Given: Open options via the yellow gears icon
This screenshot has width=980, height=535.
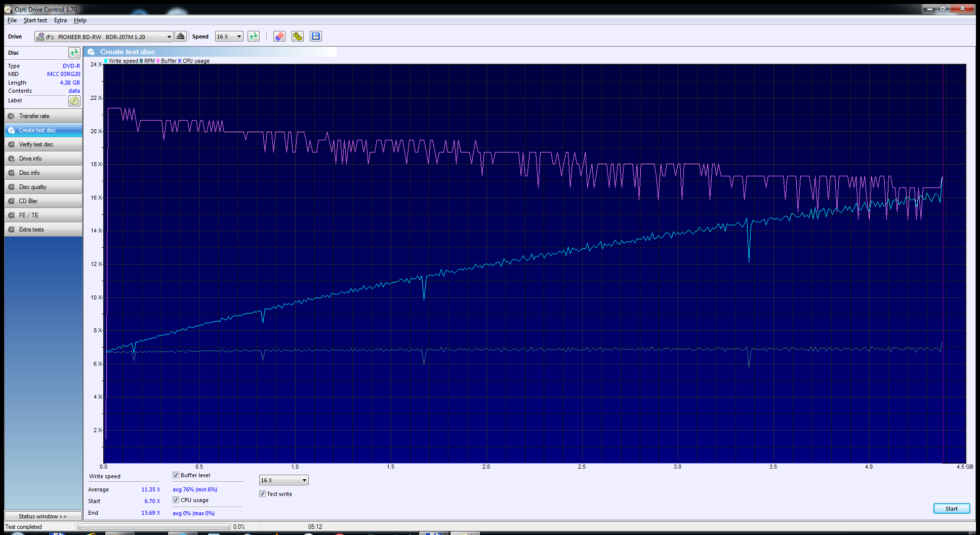Looking at the screenshot, I should [x=298, y=36].
